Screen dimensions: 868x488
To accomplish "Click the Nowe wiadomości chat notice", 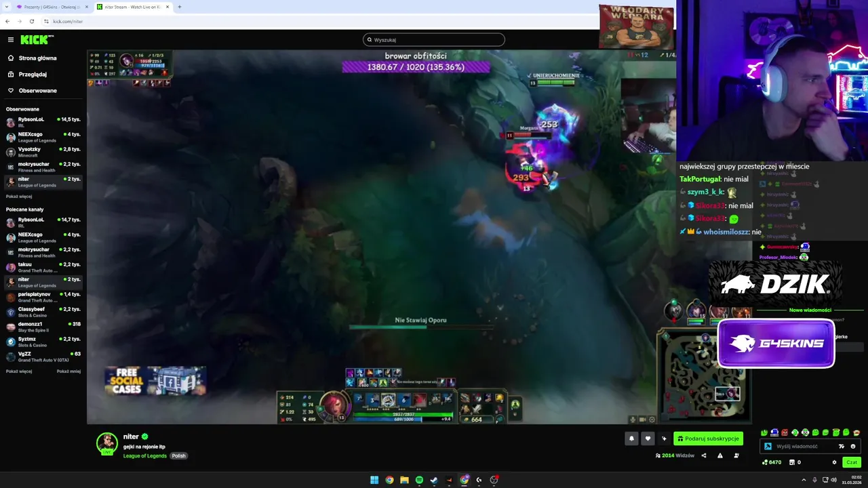I will click(810, 310).
